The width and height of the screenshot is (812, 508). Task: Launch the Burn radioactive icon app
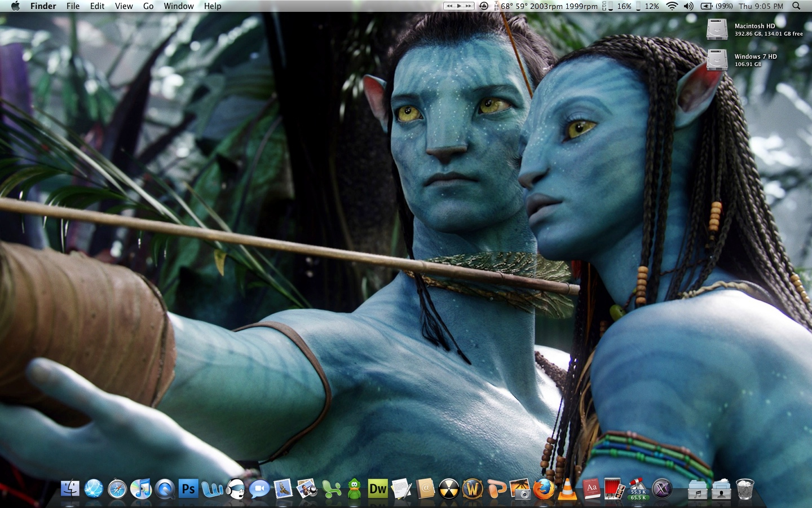coord(449,488)
